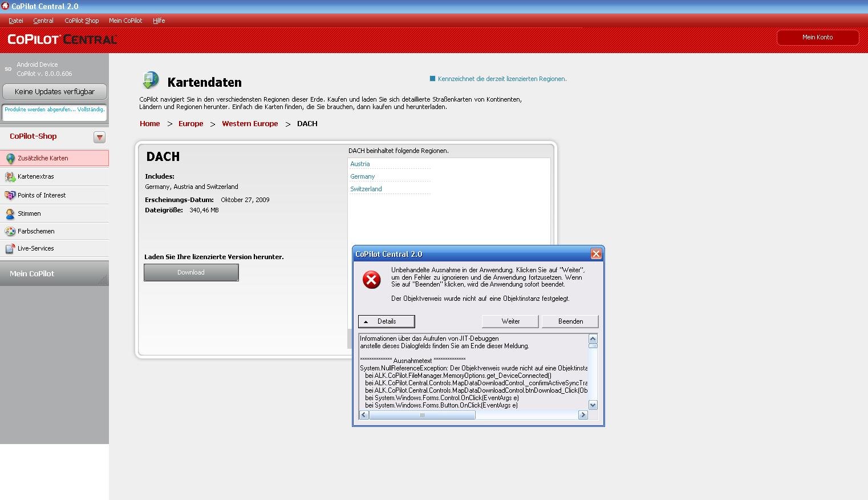
Task: Click the 'System.NullReferenceException' line
Action: pyautogui.click(x=473, y=368)
